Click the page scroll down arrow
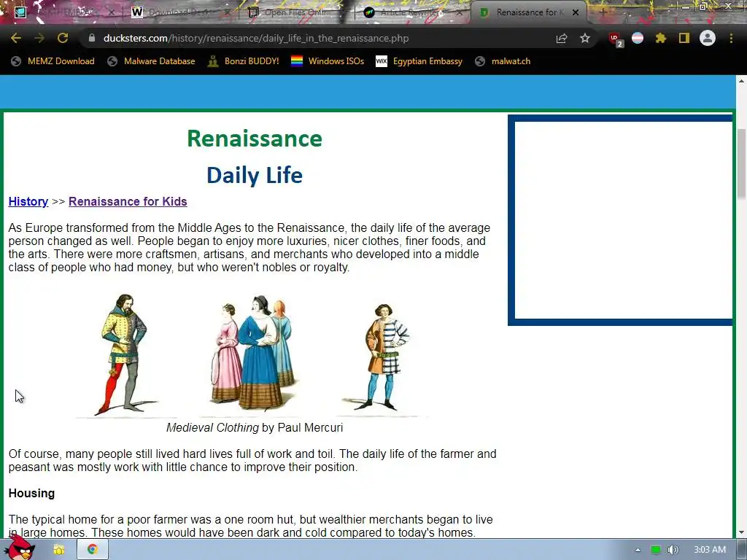This screenshot has width=747, height=560. (741, 532)
